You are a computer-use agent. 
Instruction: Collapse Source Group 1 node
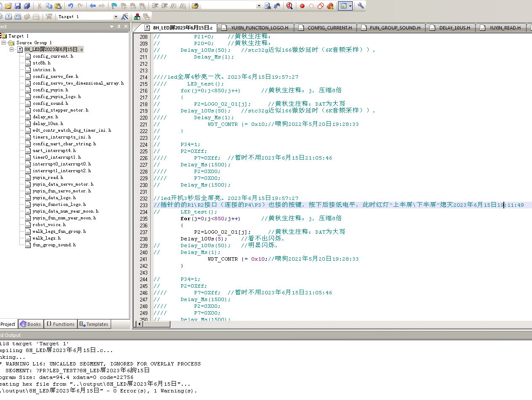(x=4, y=43)
